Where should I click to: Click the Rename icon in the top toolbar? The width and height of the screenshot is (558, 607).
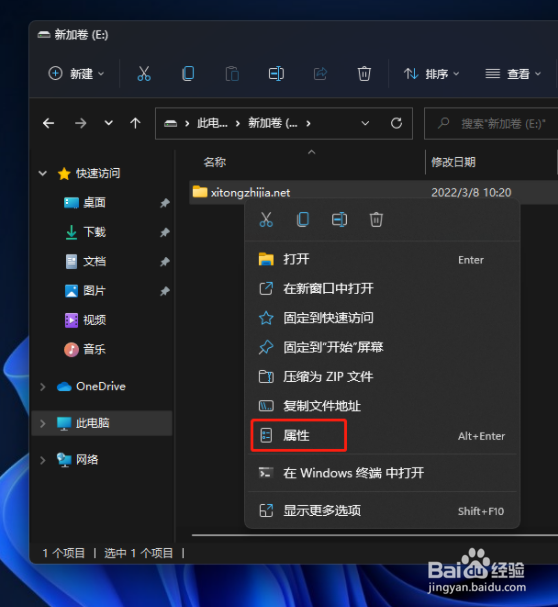pyautogui.click(x=276, y=74)
